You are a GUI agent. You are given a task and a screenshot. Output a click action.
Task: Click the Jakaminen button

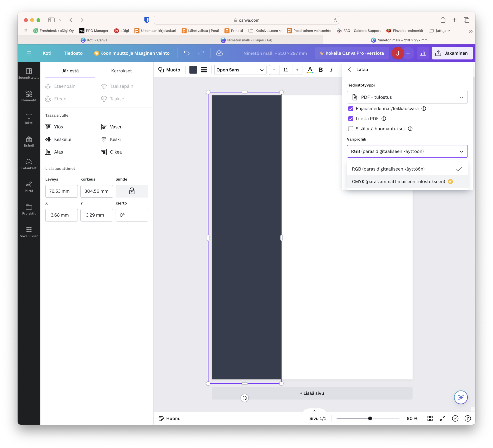click(x=452, y=53)
